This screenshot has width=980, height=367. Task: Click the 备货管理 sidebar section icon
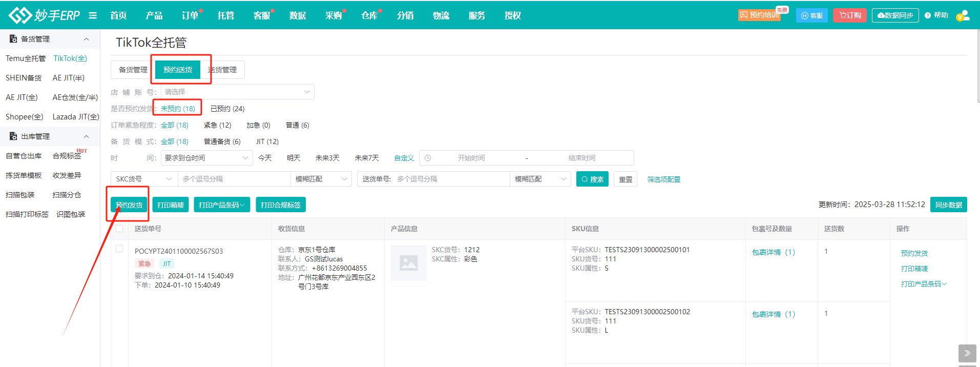pyautogui.click(x=13, y=39)
